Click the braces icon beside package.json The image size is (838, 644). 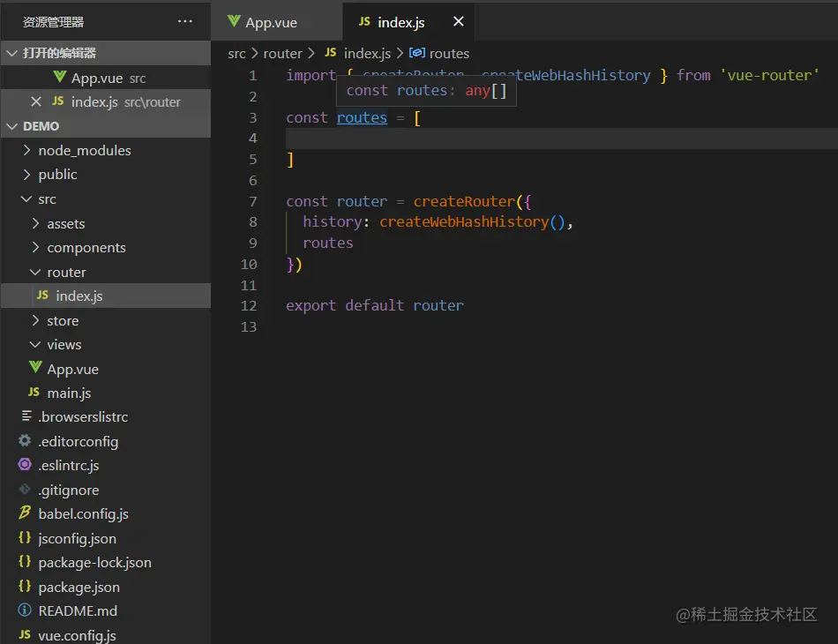pyautogui.click(x=25, y=586)
